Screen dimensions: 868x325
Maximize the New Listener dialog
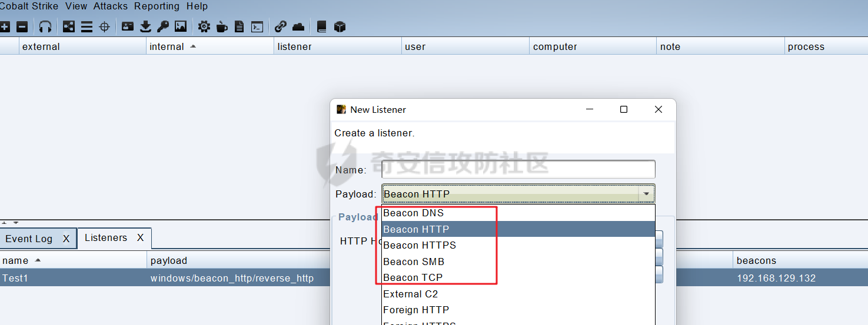pyautogui.click(x=624, y=109)
